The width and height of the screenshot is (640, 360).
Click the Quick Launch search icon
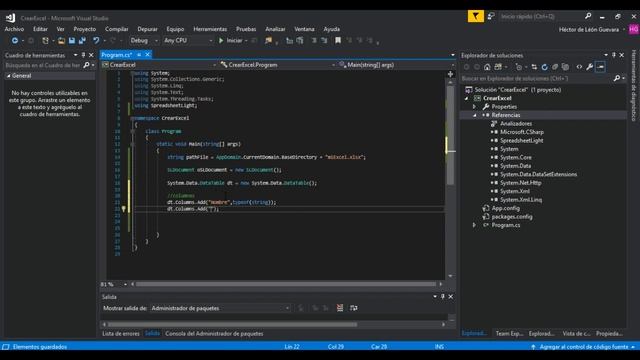tap(588, 16)
